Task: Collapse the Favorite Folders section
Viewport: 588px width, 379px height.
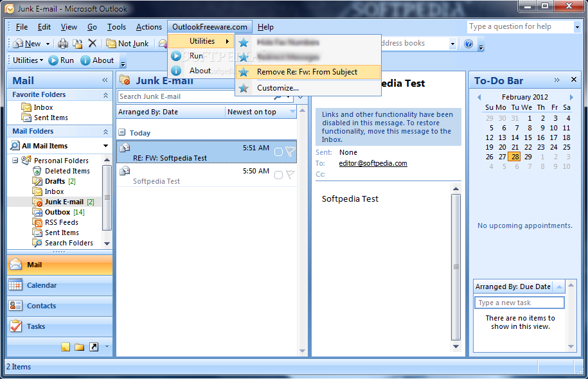Action: click(x=106, y=95)
